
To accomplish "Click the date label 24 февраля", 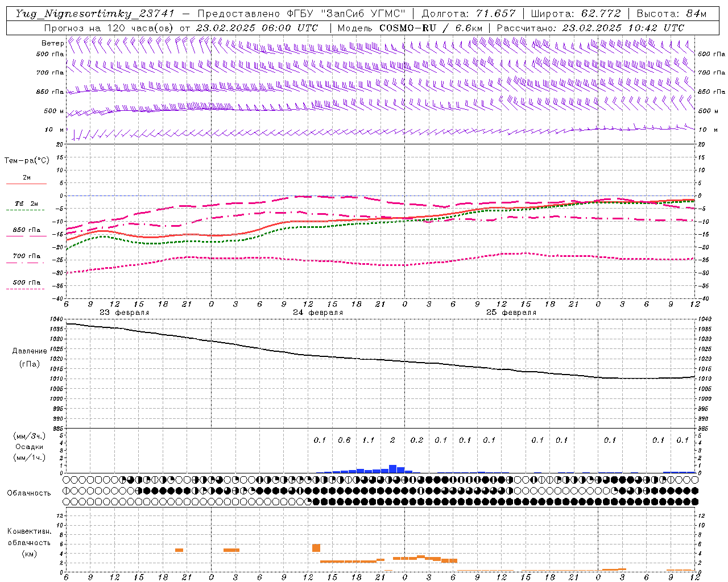I will pos(318,313).
